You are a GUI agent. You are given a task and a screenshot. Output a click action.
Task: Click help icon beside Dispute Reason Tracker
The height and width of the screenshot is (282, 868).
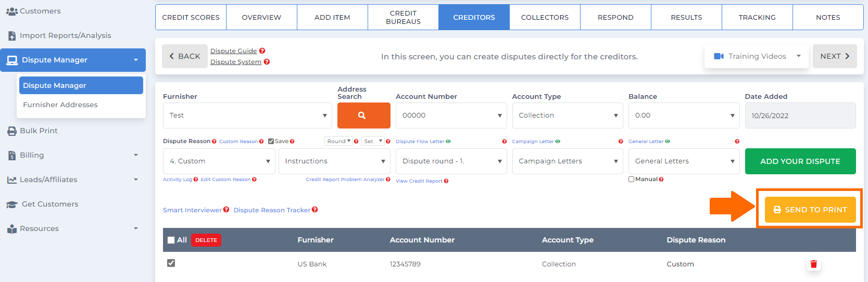pyautogui.click(x=315, y=210)
